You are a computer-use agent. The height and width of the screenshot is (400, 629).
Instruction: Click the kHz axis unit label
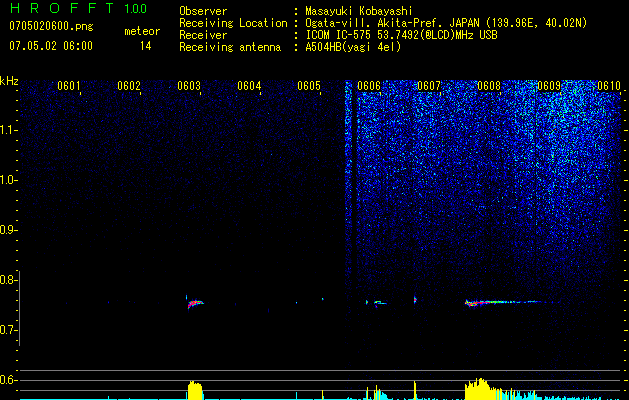pos(9,81)
